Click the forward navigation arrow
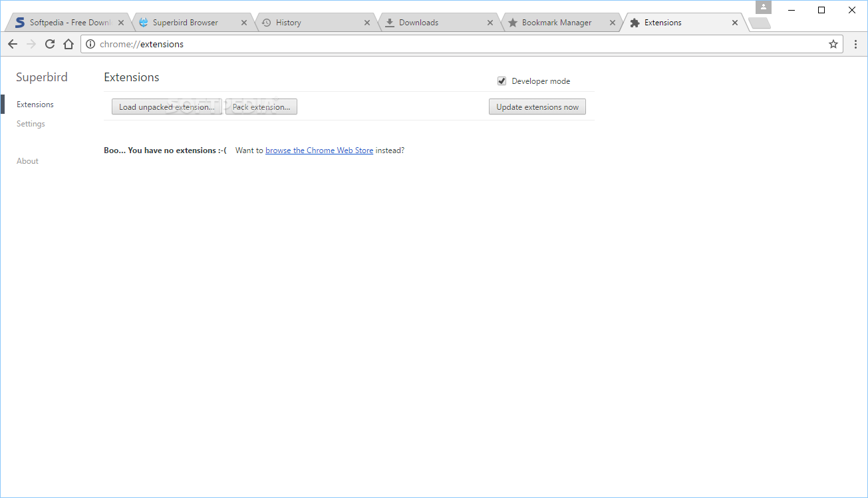The image size is (868, 498). click(31, 44)
